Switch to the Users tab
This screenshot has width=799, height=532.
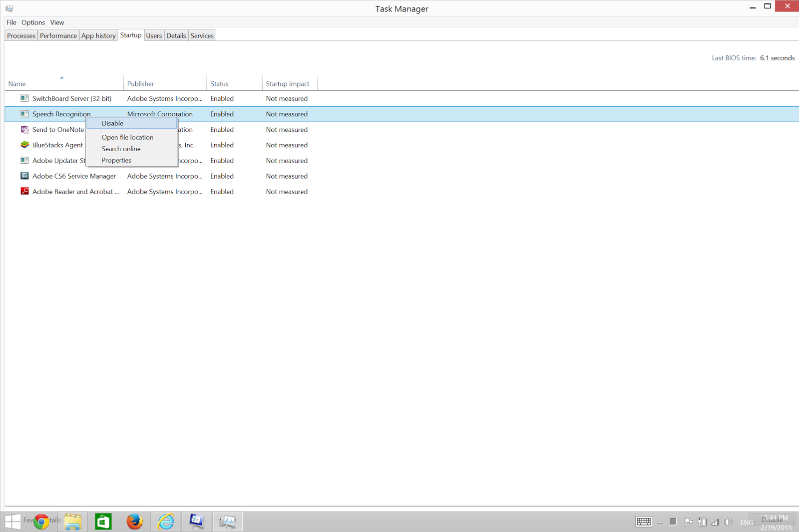(x=154, y=35)
